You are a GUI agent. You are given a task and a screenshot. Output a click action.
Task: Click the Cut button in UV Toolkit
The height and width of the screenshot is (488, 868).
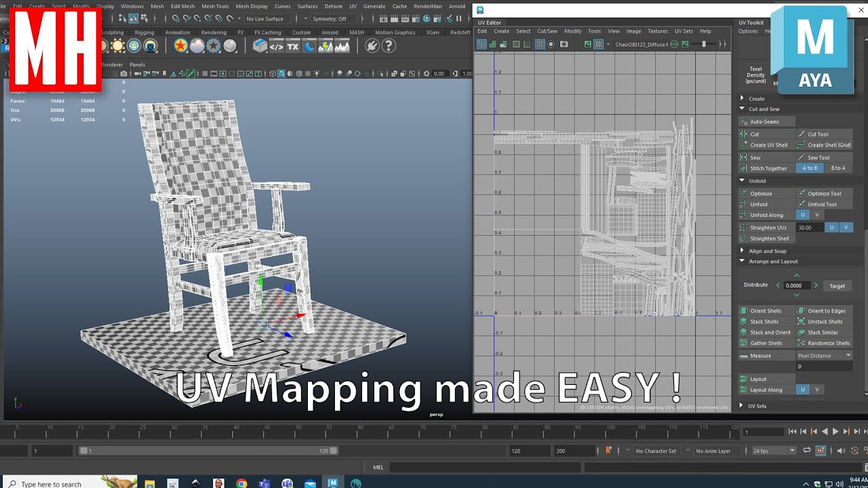click(766, 134)
